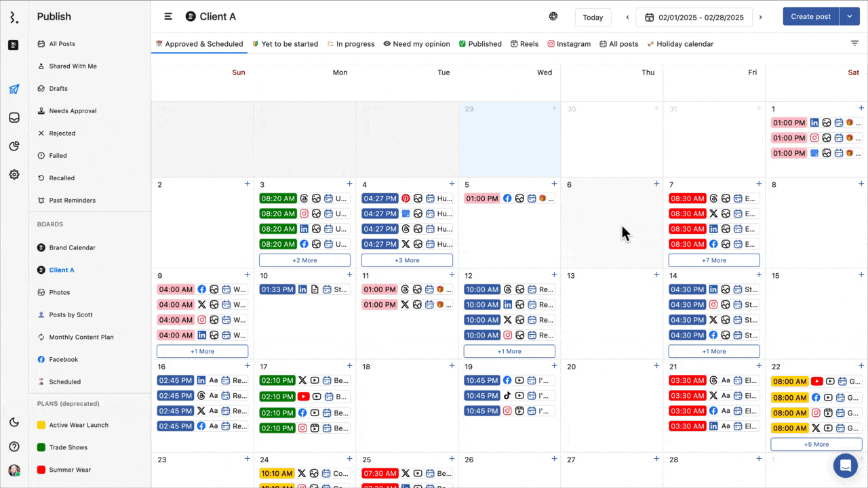Open the chat support bubble at bottom right
The image size is (868, 488).
coord(845,465)
